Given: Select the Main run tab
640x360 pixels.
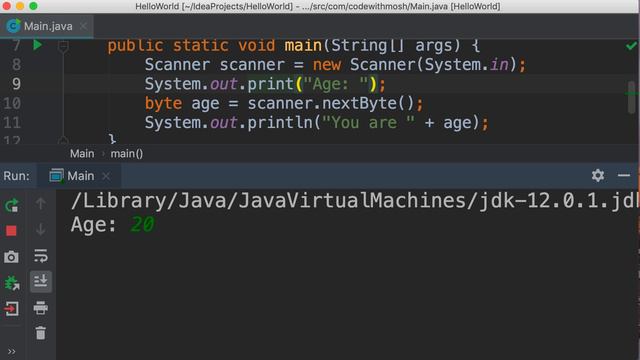Looking at the screenshot, I should (80, 176).
